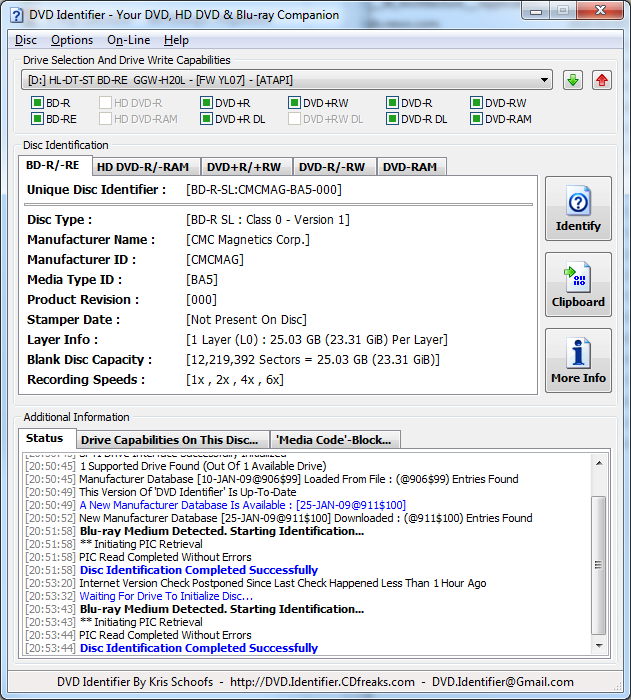
Task: Click the '1 Supported Drive Found' log line
Action: click(203, 466)
